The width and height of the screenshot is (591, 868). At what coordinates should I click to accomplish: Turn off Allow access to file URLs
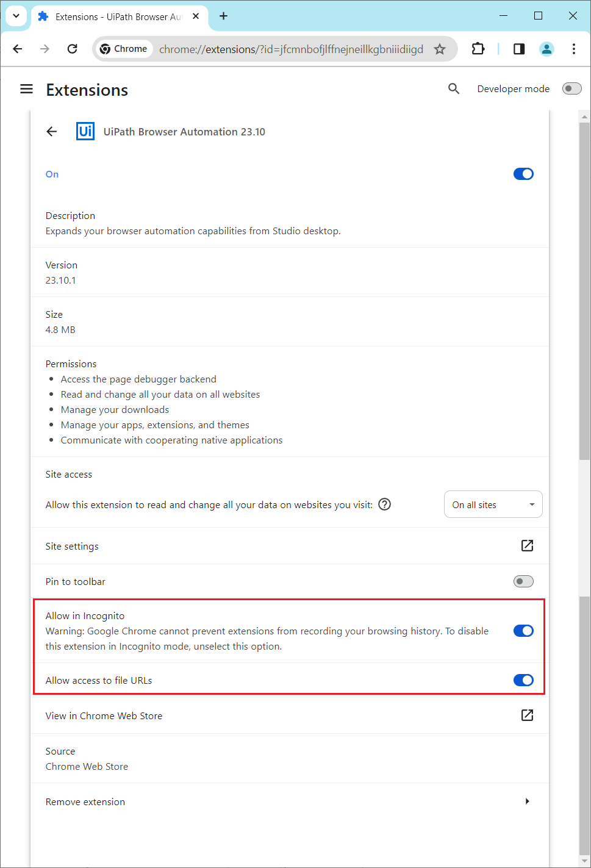pos(523,680)
